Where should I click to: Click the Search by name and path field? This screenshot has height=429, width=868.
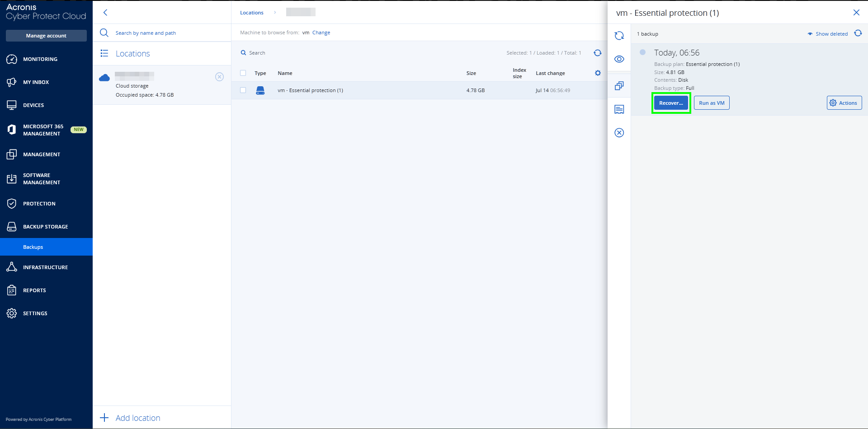click(x=146, y=33)
